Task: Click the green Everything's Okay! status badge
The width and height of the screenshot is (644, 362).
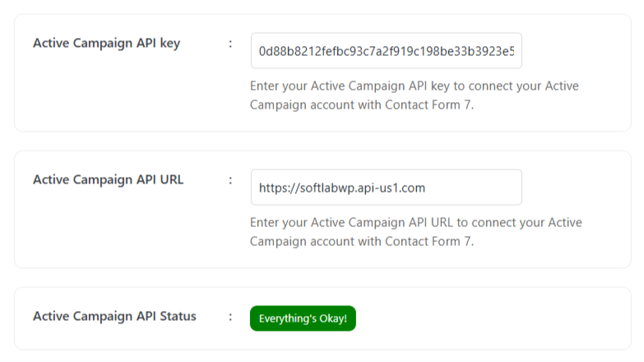Action: tap(303, 318)
